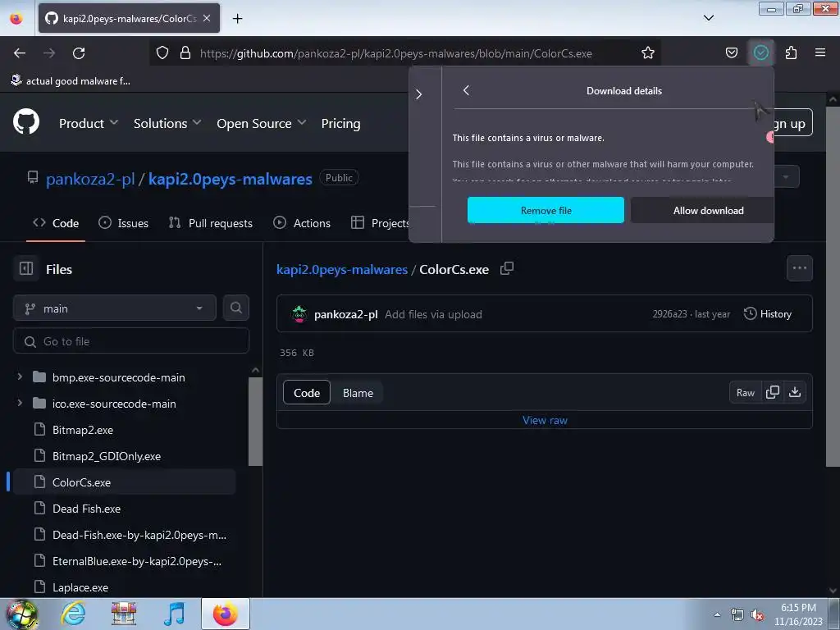Switch to the Actions tab
The width and height of the screenshot is (840, 630).
pos(302,223)
